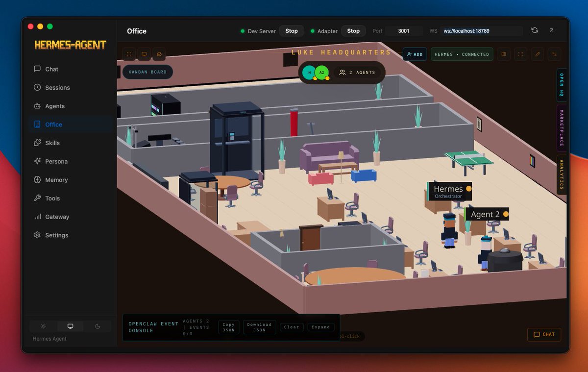Click the inbox icon above Kanban Board
This screenshot has width=588, height=372.
click(x=159, y=54)
